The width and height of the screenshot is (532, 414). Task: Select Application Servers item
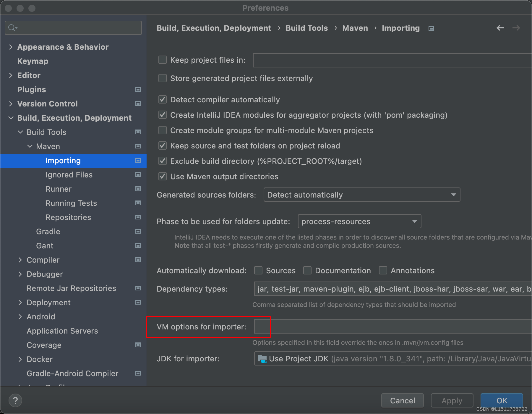point(62,331)
